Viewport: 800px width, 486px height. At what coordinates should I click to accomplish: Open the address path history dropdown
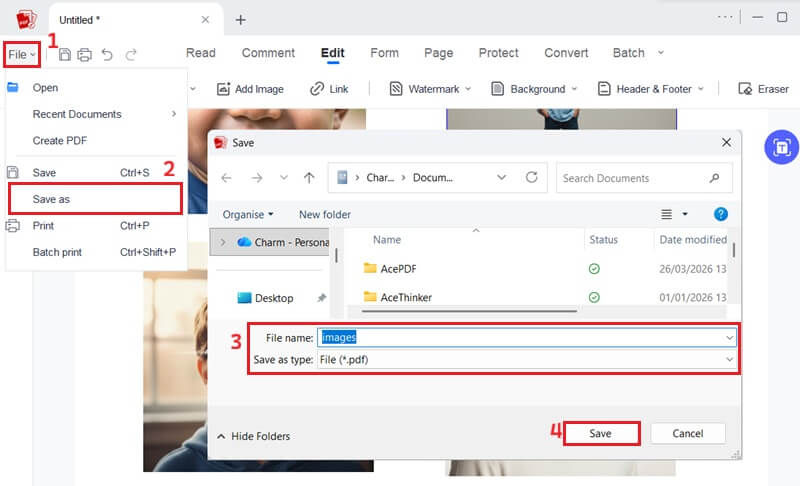point(502,177)
